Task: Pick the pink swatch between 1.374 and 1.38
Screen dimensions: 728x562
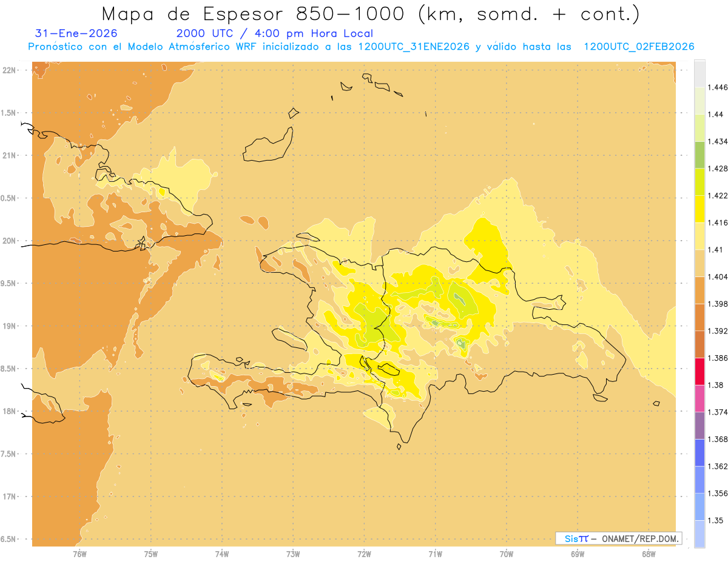Action: [699, 398]
